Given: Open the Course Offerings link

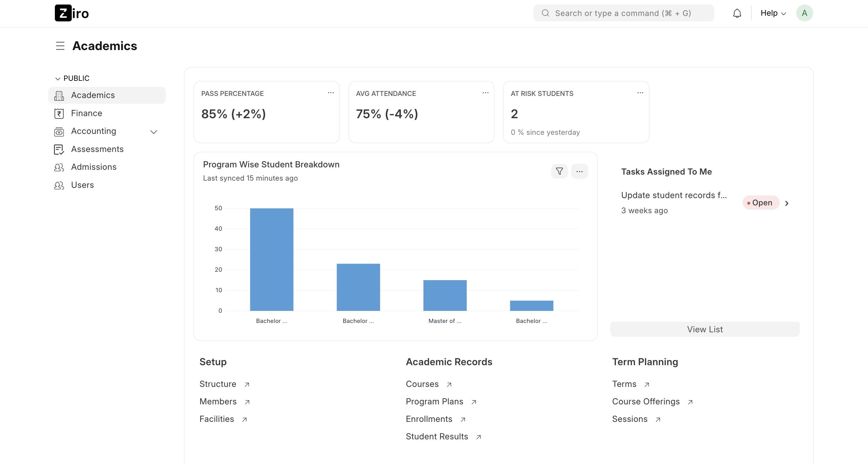Looking at the screenshot, I should pyautogui.click(x=646, y=401).
